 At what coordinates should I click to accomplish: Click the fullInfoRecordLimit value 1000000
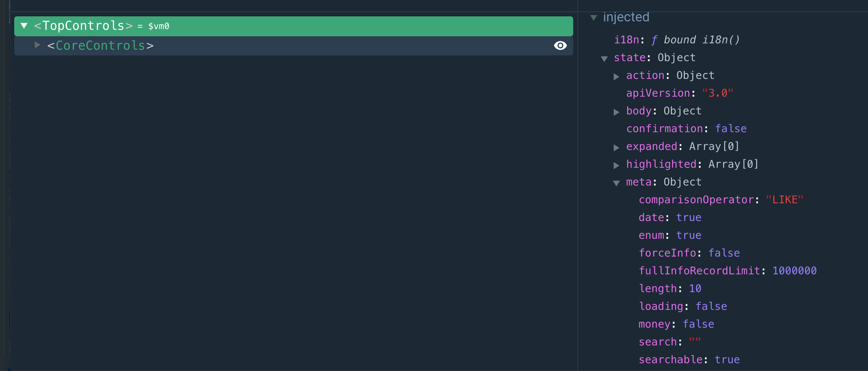pyautogui.click(x=794, y=270)
